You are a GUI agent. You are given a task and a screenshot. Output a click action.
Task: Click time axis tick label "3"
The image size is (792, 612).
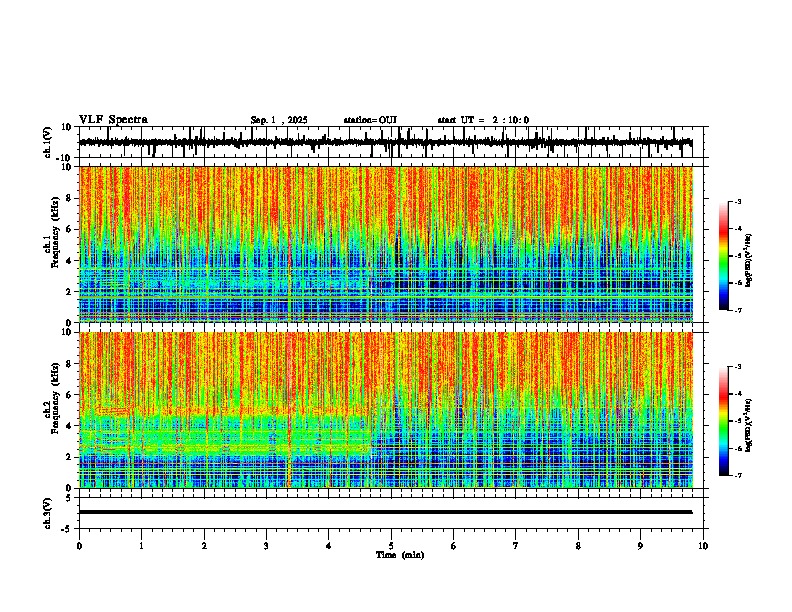tap(266, 546)
